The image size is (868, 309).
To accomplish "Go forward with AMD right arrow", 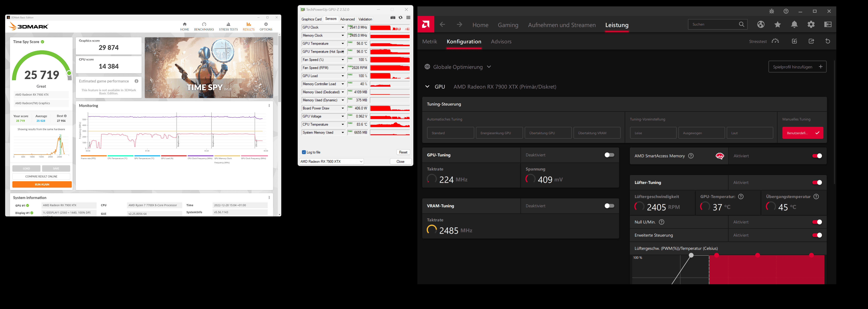I will coord(459,24).
